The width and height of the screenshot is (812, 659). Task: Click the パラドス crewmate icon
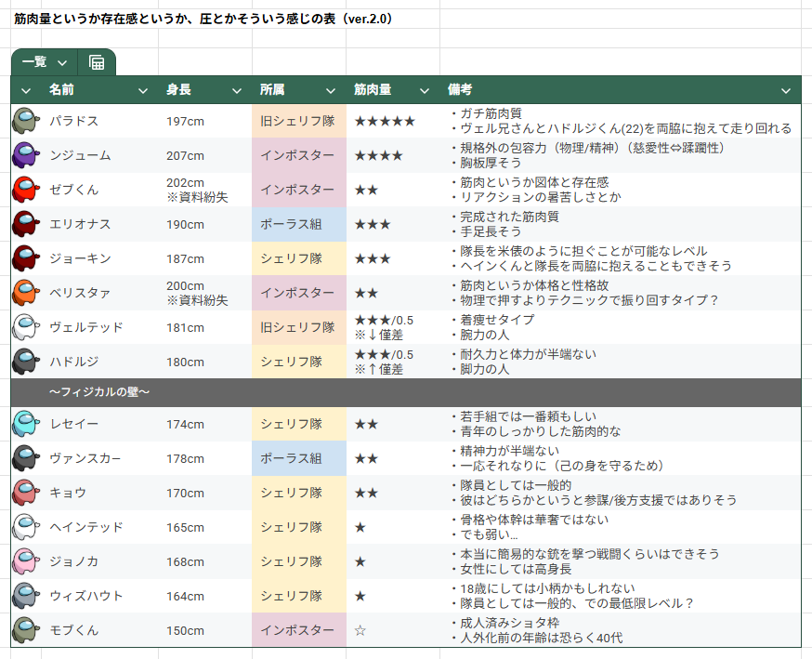pyautogui.click(x=26, y=121)
